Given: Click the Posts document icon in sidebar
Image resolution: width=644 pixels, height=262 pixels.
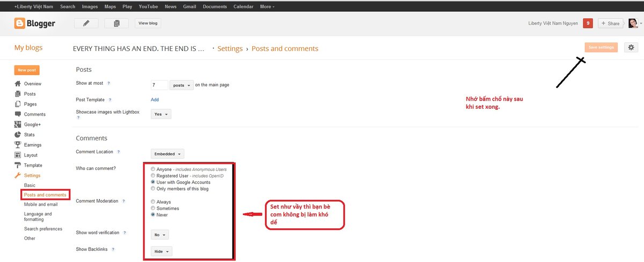Looking at the screenshot, I should click(x=18, y=94).
